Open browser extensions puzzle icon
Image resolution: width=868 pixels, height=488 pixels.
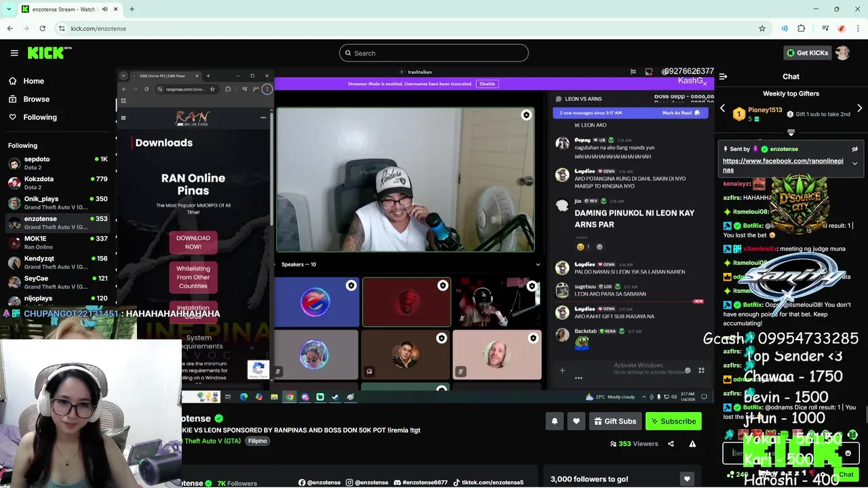click(x=801, y=28)
